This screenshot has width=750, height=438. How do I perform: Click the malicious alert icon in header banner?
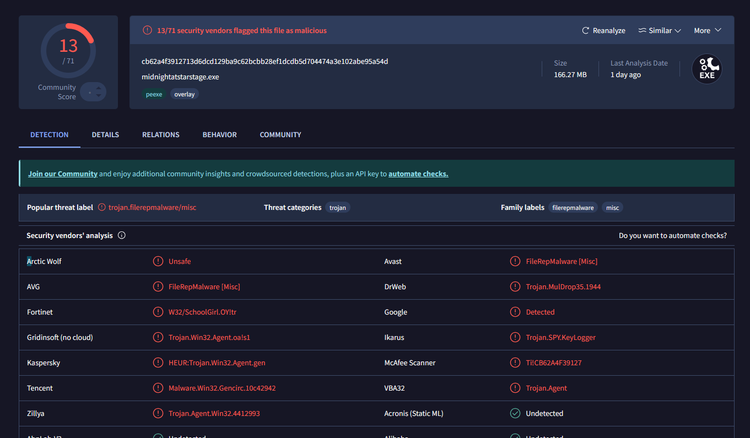pos(147,30)
